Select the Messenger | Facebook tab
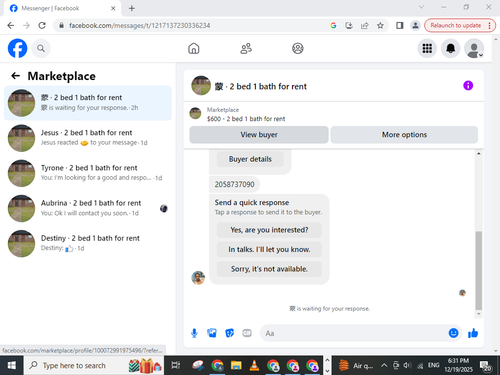Image resolution: width=500 pixels, height=375 pixels. [62, 8]
